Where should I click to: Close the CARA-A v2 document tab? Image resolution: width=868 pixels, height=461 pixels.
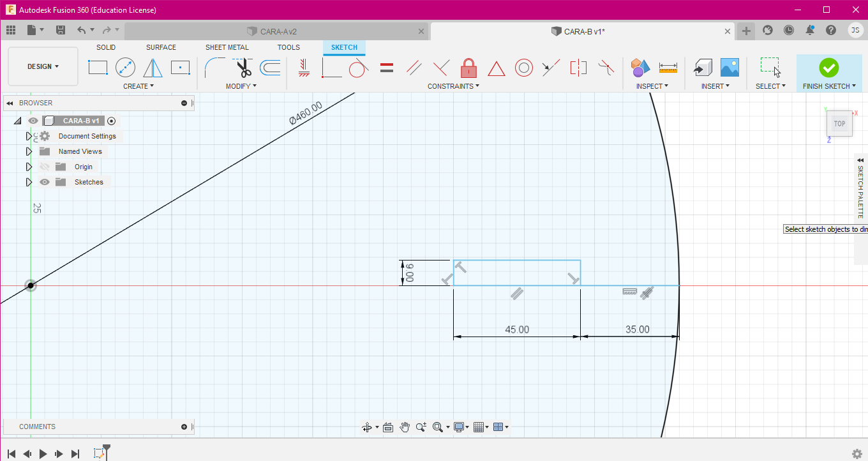coord(420,31)
